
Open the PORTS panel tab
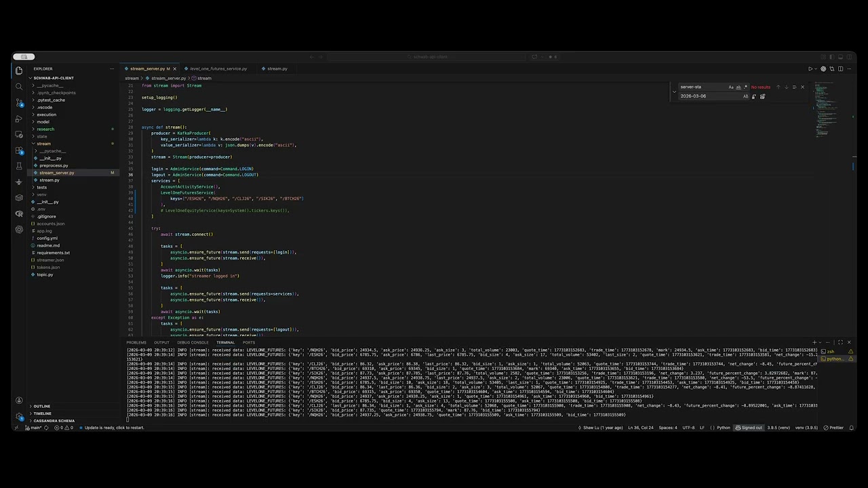249,342
